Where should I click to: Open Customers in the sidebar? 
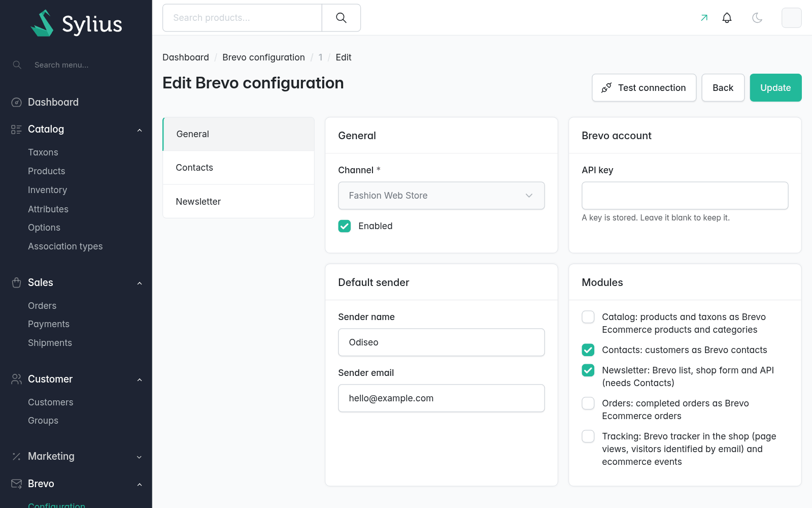click(x=51, y=402)
